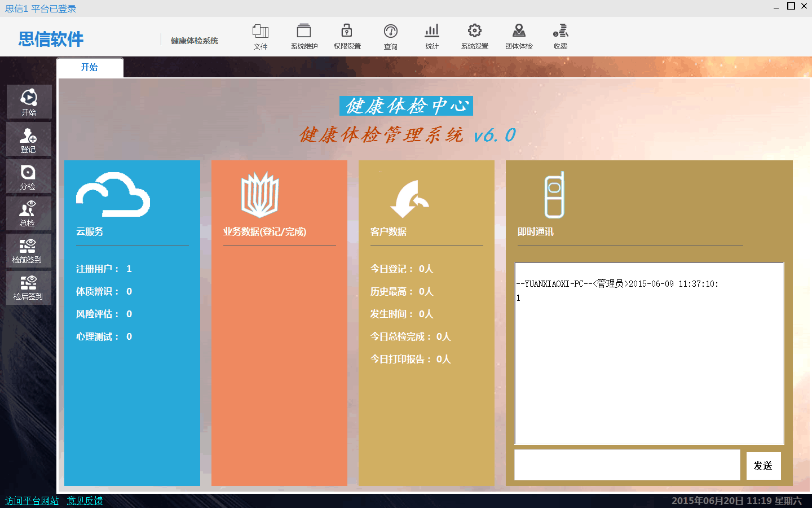
Task: Click the 访问平台网站 link
Action: (32, 501)
